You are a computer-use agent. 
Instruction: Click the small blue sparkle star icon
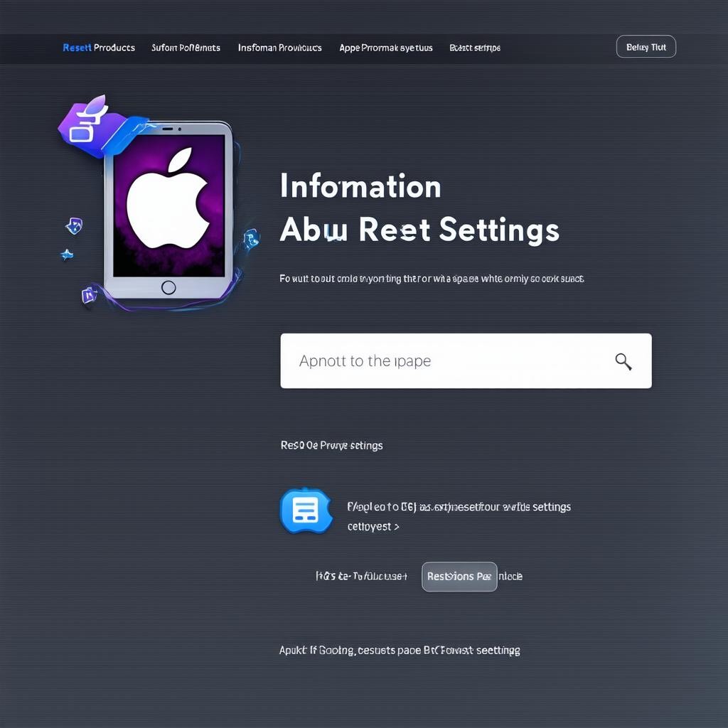[67, 254]
